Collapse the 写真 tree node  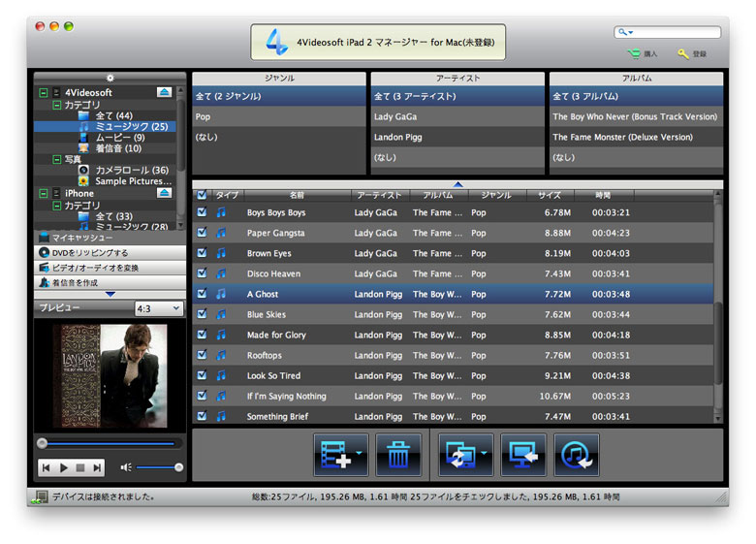point(56,159)
